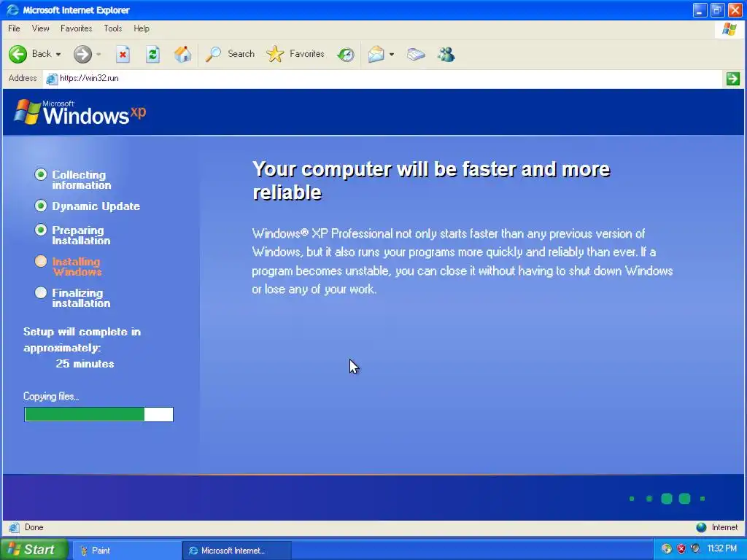Open the Favorites star toolbar button
This screenshot has height=560, width=747.
point(295,54)
